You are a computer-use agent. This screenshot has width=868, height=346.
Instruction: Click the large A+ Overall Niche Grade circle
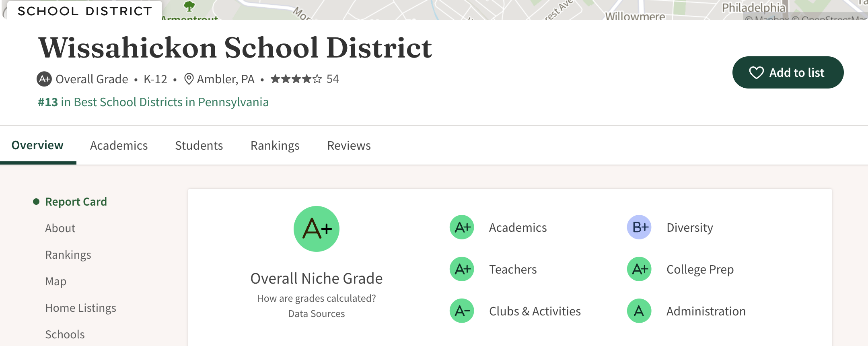tap(317, 229)
